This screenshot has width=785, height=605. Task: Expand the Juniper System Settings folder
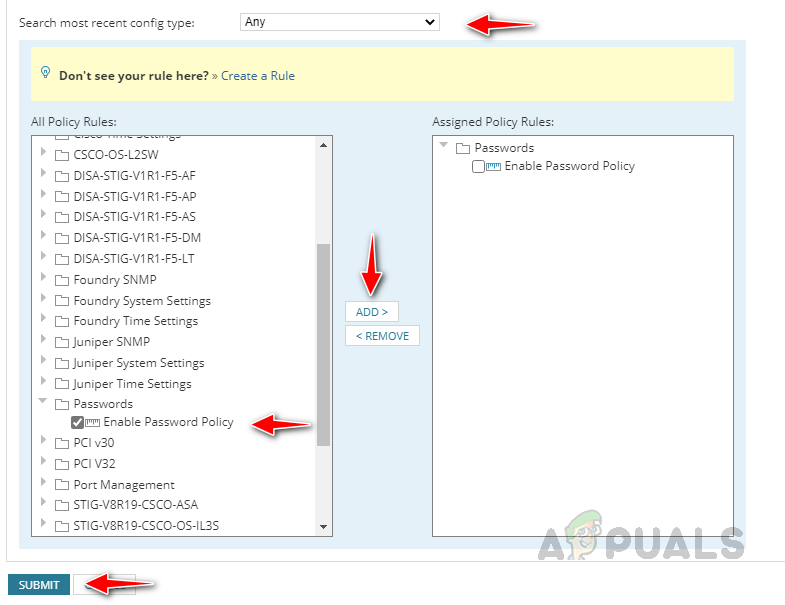pos(43,360)
